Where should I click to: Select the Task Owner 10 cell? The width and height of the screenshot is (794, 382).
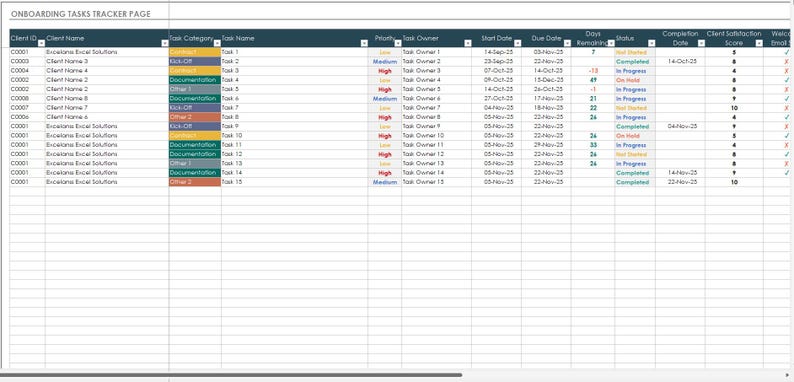tap(436, 136)
